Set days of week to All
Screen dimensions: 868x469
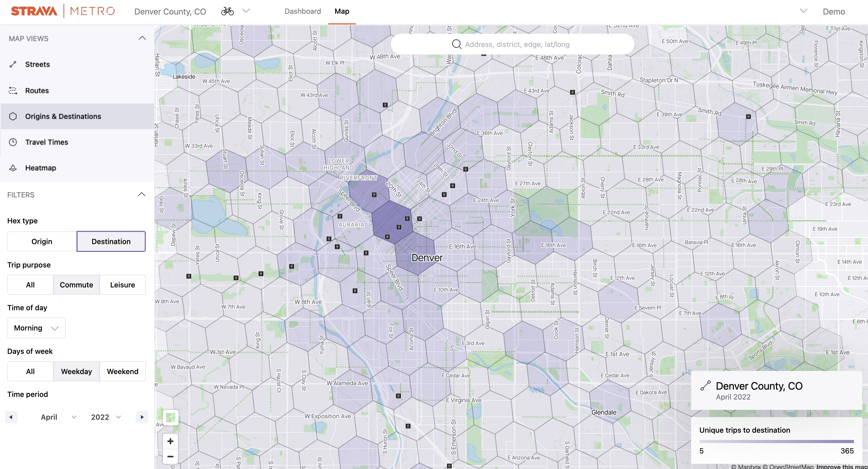30,371
